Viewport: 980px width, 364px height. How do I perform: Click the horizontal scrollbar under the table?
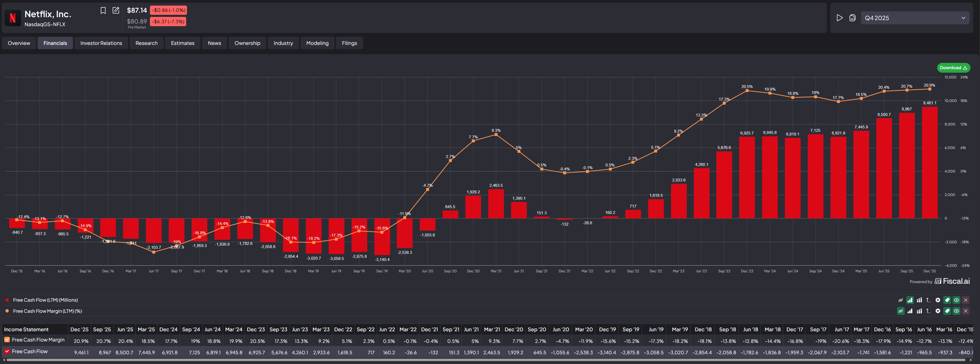[x=487, y=360]
